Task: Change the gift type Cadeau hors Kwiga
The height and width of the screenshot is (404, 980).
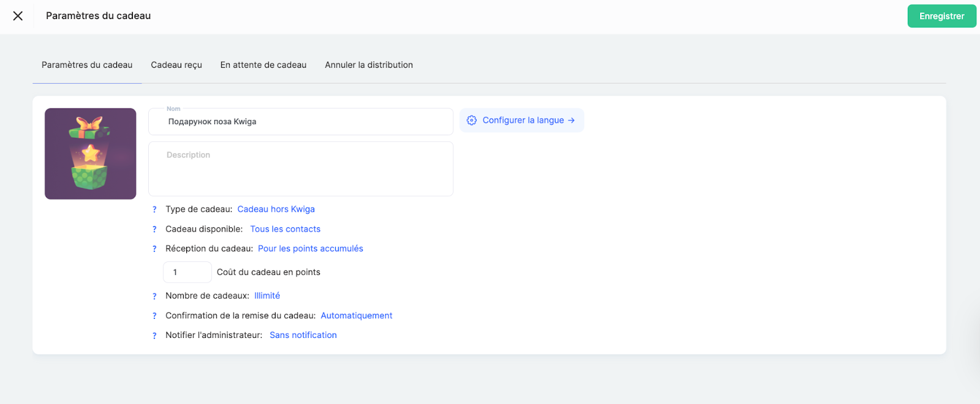Action: click(x=276, y=209)
